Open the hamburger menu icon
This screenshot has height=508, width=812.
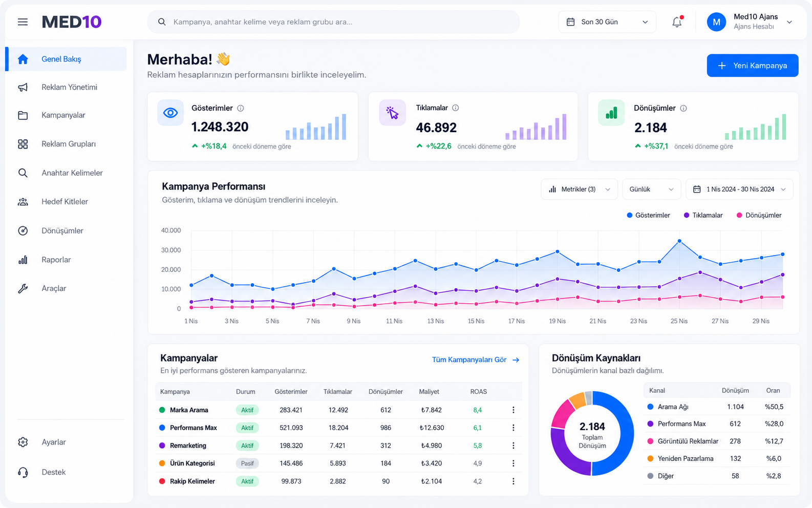click(23, 22)
